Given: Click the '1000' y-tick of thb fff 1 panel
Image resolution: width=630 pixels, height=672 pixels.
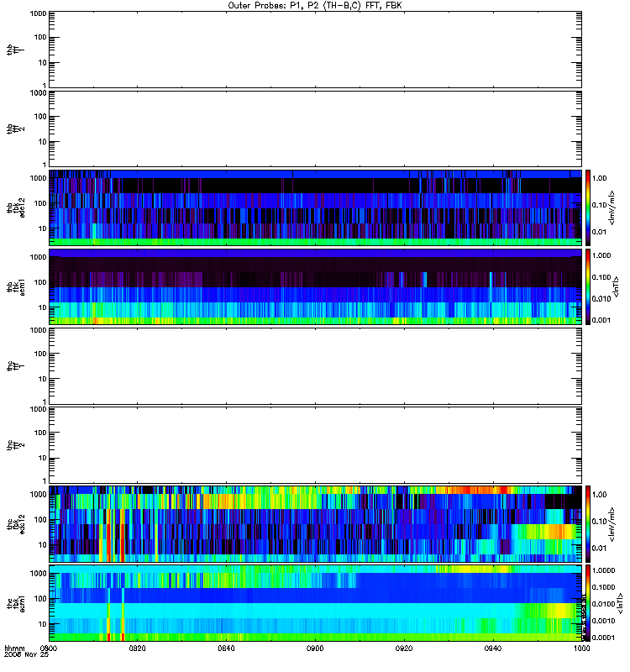Looking at the screenshot, I should tap(38, 13).
